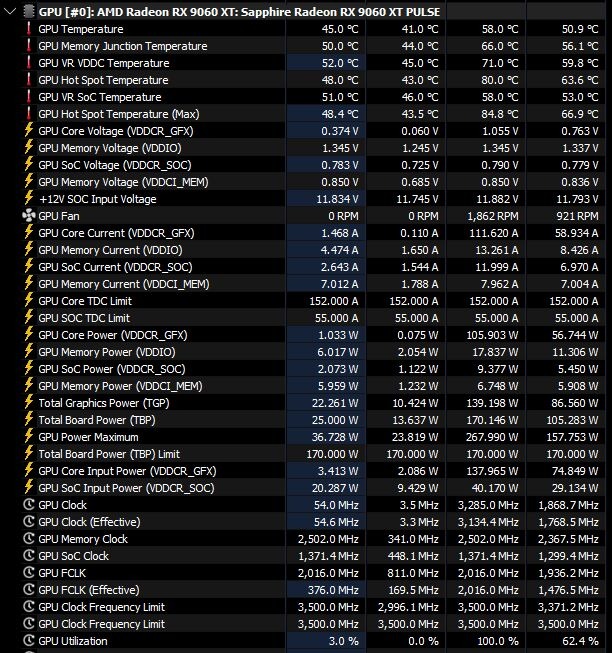This screenshot has height=653, width=612.
Task: Select the GPU Fan sensor label
Action: pyautogui.click(x=59, y=216)
